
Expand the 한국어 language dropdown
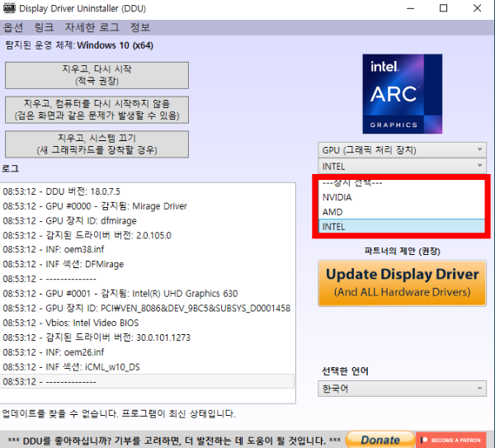pyautogui.click(x=403, y=389)
